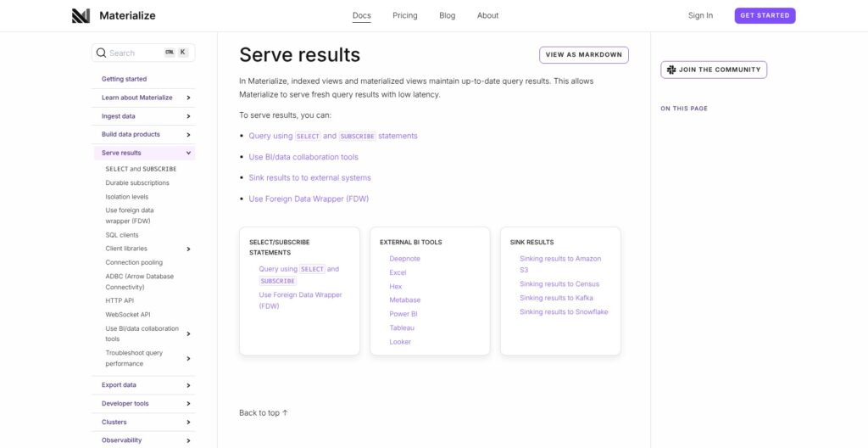The width and height of the screenshot is (868, 448).
Task: Open 'Sinking results to Census' link
Action: click(559, 284)
